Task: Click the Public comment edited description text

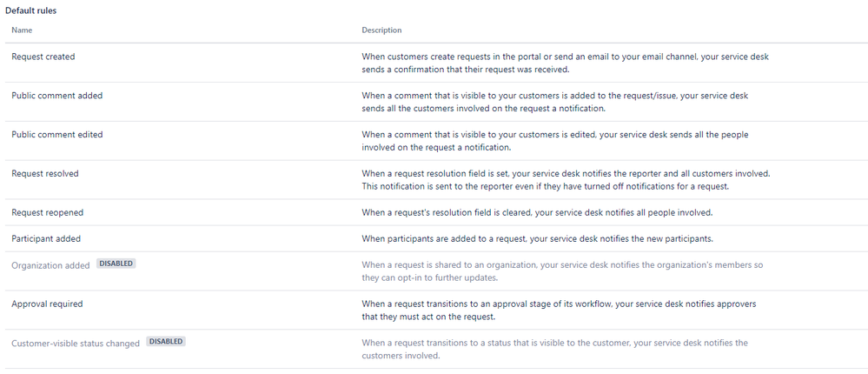Action: coord(554,141)
